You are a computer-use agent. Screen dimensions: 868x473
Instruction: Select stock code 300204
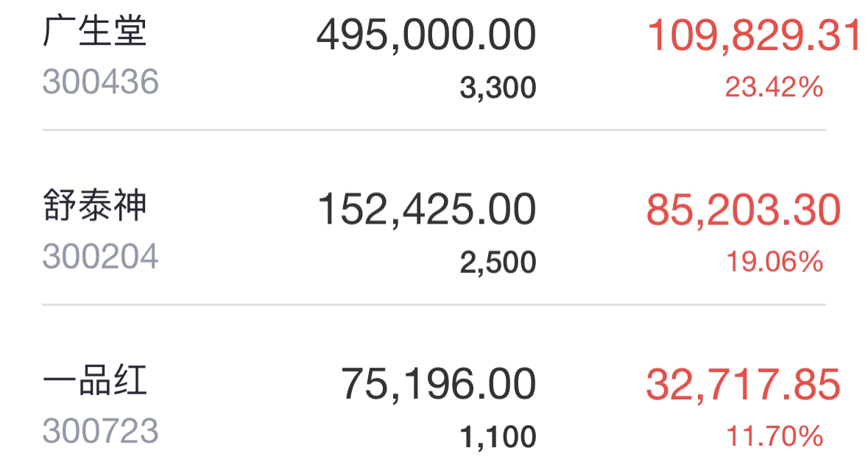coord(101,257)
